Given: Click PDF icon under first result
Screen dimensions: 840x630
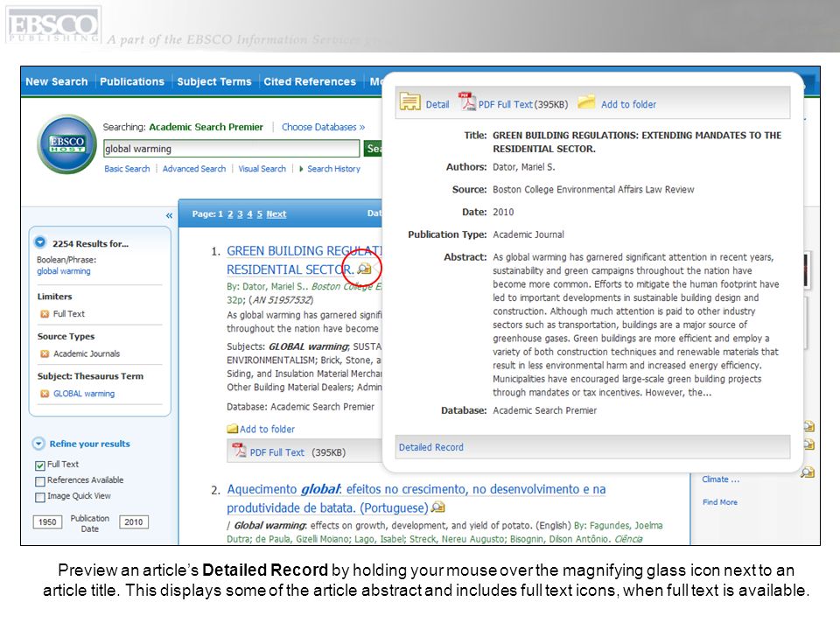Looking at the screenshot, I should click(239, 451).
